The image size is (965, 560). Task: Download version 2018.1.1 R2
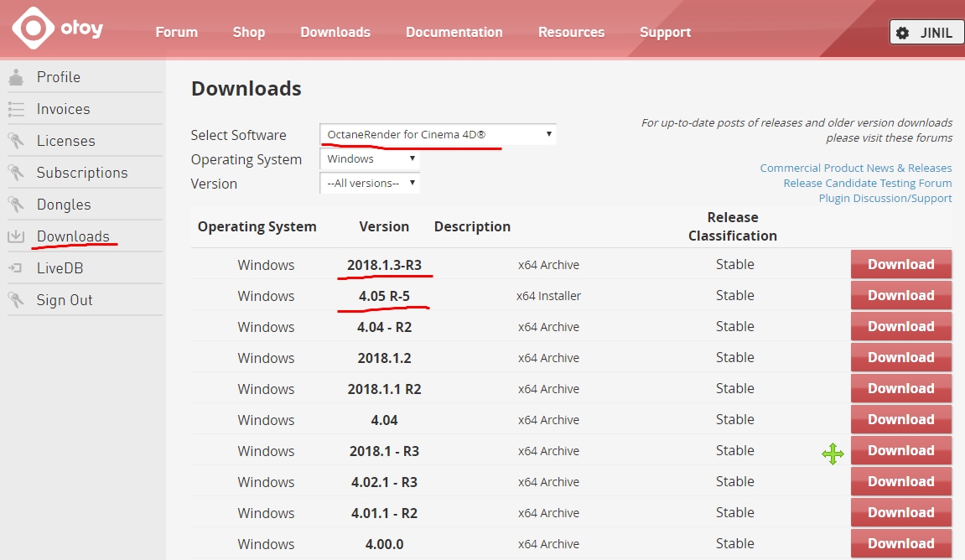901,389
